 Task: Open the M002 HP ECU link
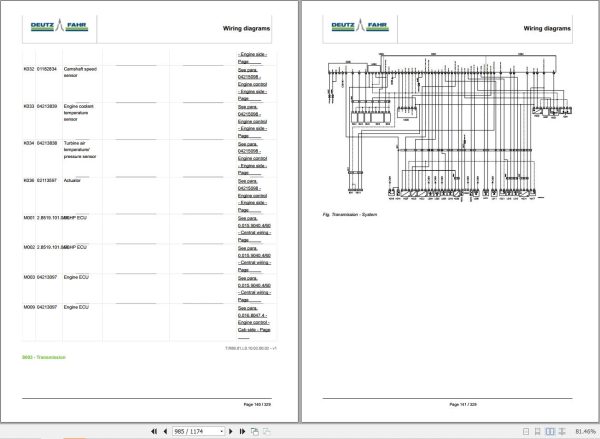click(254, 259)
